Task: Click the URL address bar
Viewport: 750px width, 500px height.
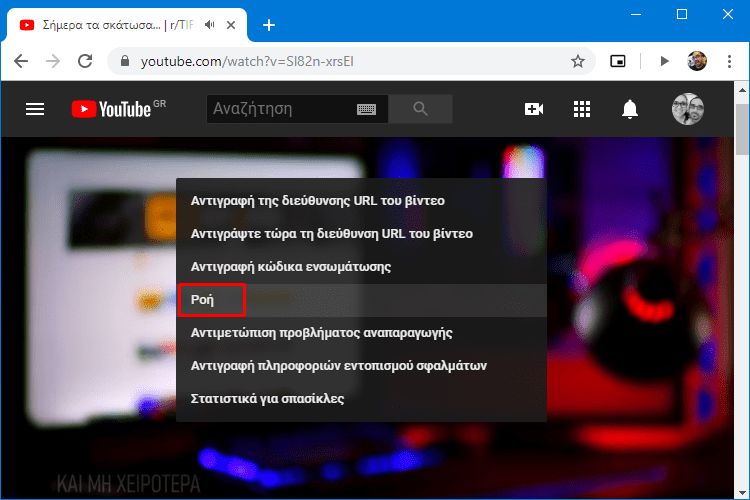Action: click(351, 61)
